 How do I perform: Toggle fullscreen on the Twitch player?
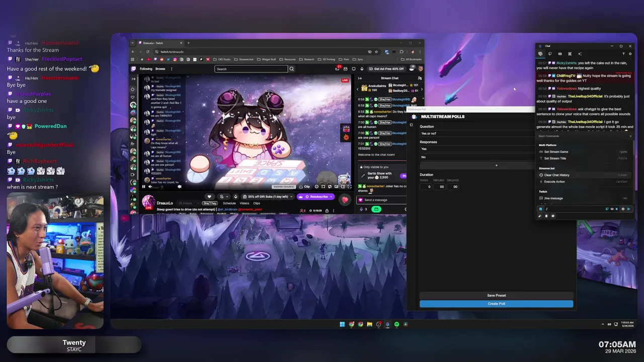point(349,187)
